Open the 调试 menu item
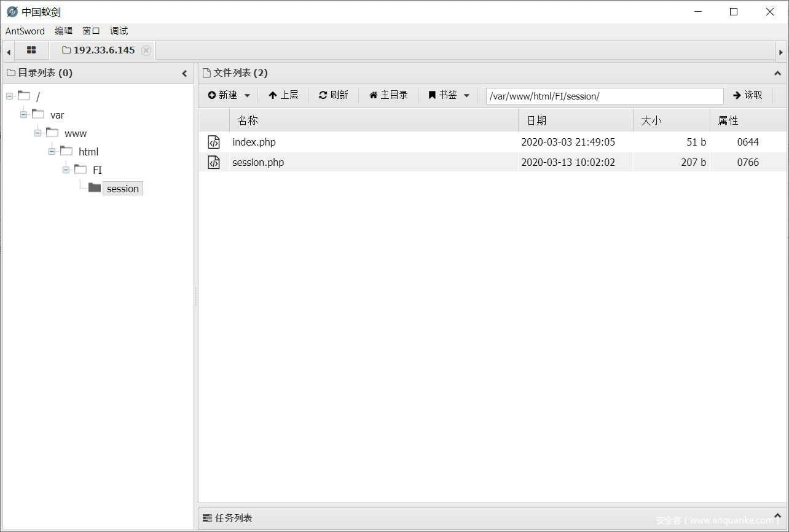Viewport: 789px width, 532px height. click(118, 31)
